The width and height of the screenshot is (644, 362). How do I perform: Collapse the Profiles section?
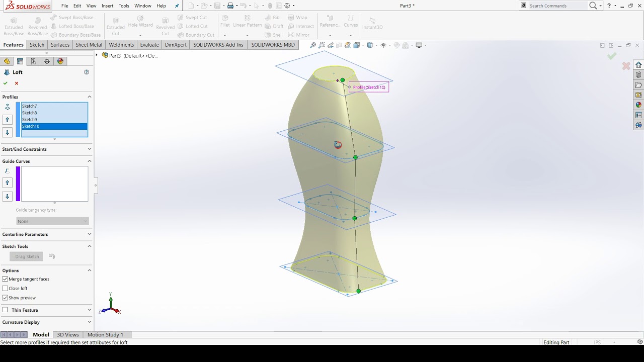90,97
